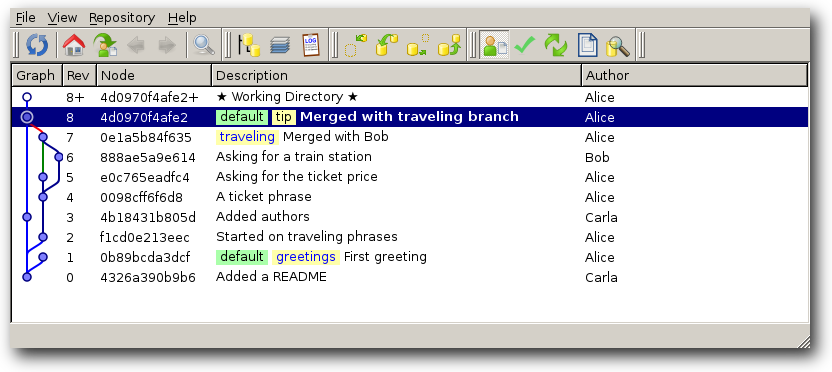Click the grayed forward arrow icon
Image resolution: width=832 pixels, height=372 pixels.
167,45
